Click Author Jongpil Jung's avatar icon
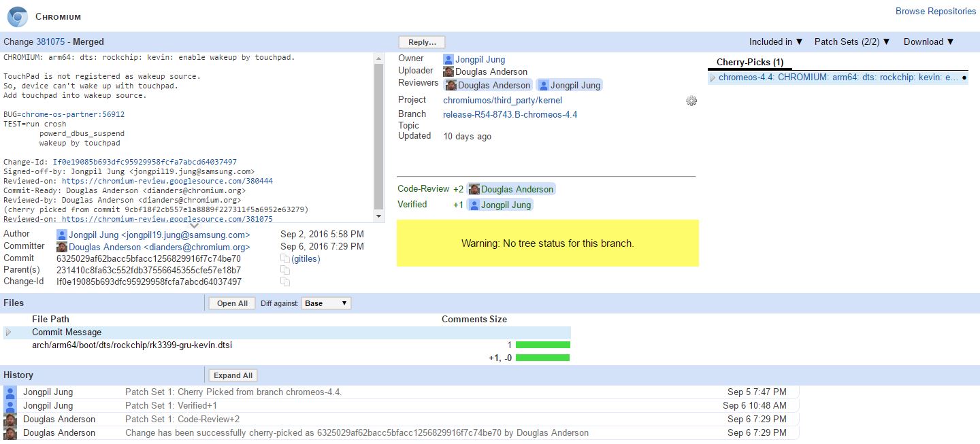This screenshot has width=980, height=444. [62, 235]
